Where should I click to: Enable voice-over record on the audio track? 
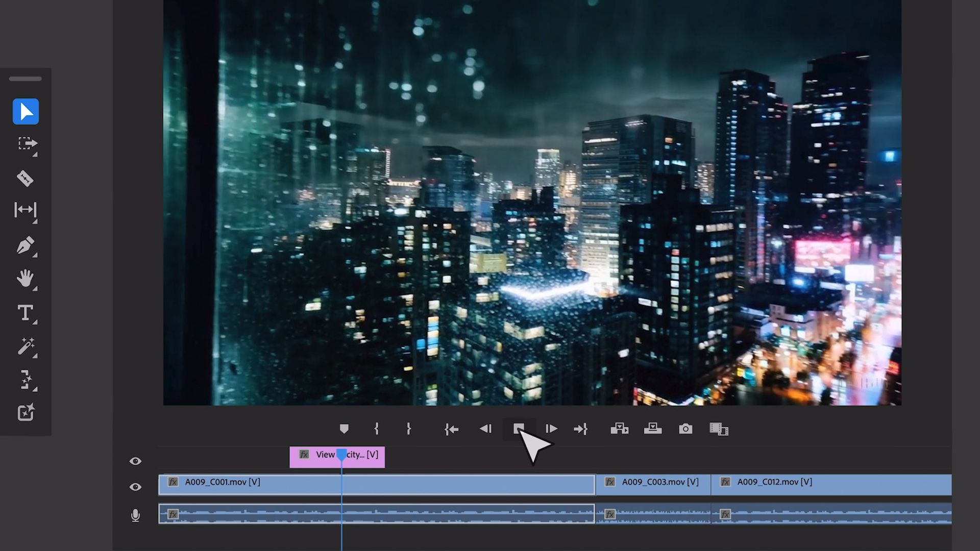135,515
